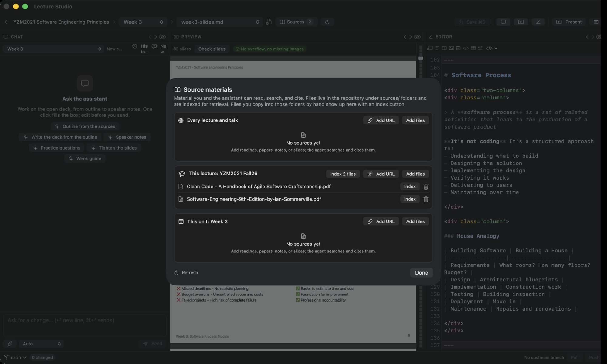Screen dimensions: 607x364
Task: Click the speaker notes box icon in editor toolbar
Action: pyautogui.click(x=459, y=48)
